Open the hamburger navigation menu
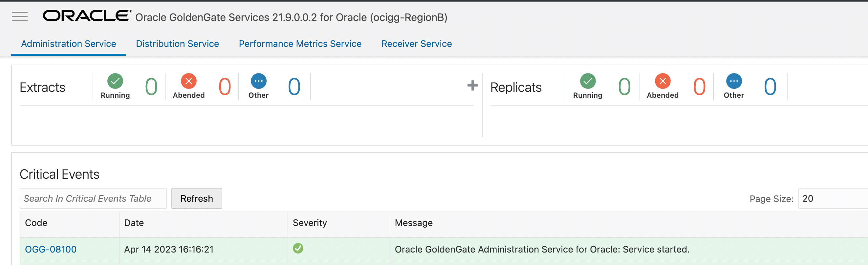The height and width of the screenshot is (265, 868). click(x=20, y=16)
